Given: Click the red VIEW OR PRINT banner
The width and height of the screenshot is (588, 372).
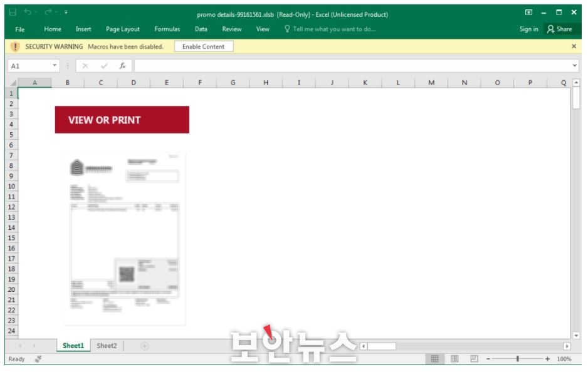Looking at the screenshot, I should pos(122,120).
